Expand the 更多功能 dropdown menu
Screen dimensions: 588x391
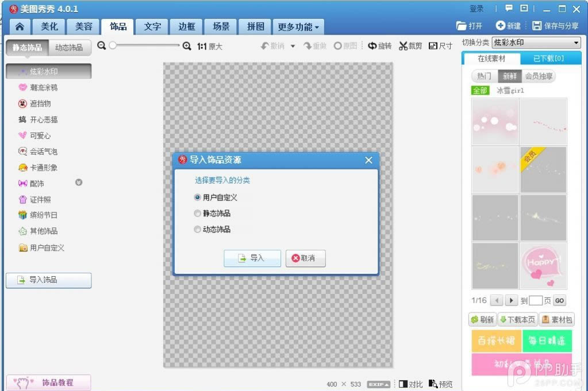(x=298, y=27)
